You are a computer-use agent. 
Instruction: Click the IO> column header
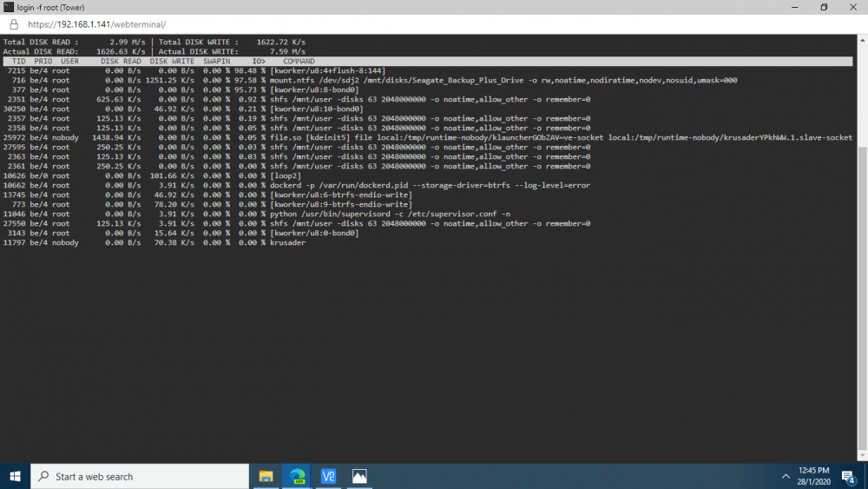(x=259, y=62)
